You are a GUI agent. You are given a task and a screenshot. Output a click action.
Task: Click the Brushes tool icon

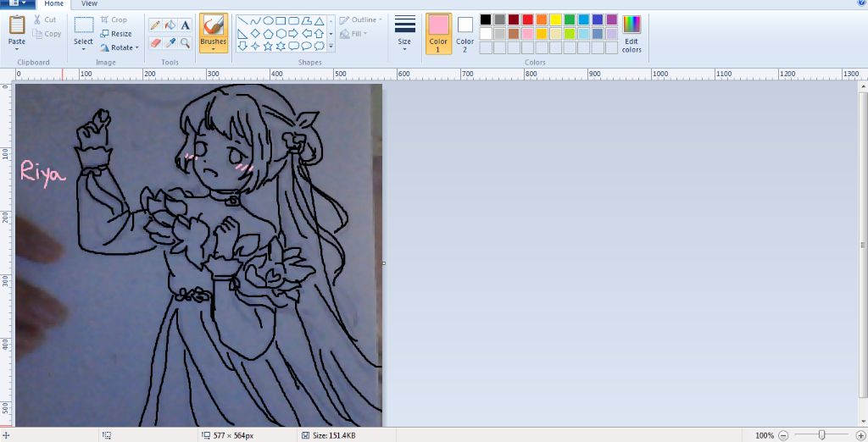click(x=213, y=25)
